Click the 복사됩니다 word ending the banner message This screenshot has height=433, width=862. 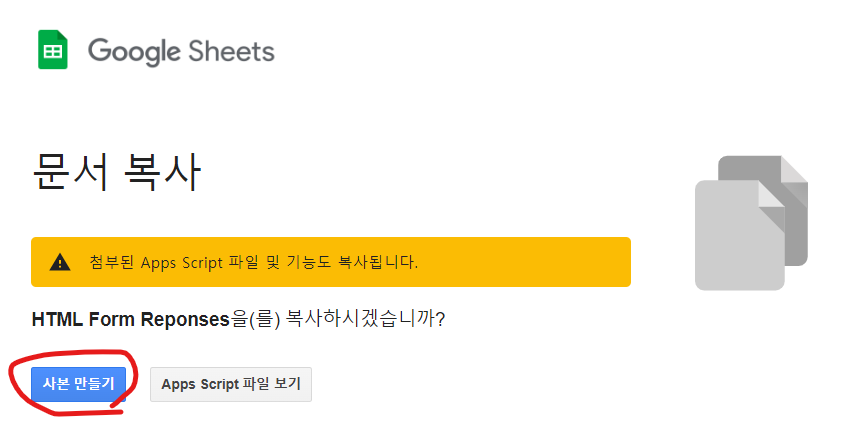pyautogui.click(x=378, y=262)
